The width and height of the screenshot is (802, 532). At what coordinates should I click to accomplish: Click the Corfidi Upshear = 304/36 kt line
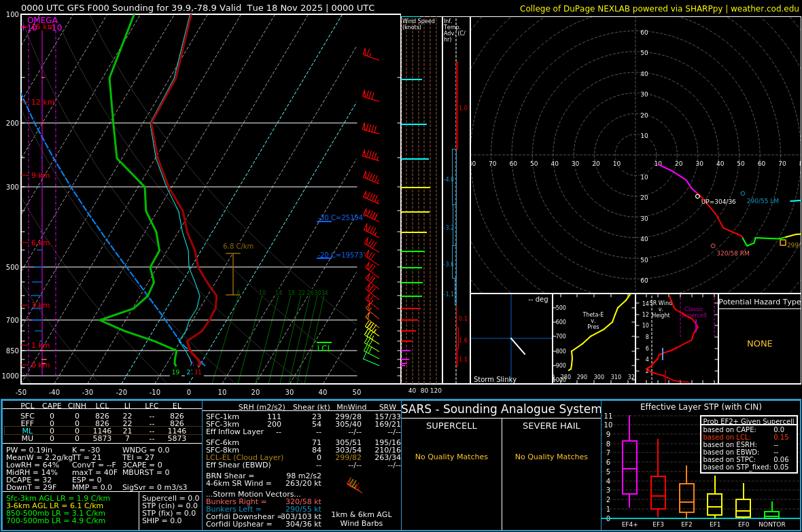point(264,524)
